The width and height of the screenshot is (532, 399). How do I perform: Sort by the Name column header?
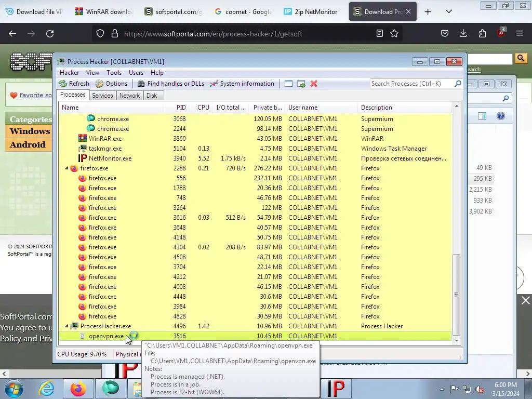[111, 108]
